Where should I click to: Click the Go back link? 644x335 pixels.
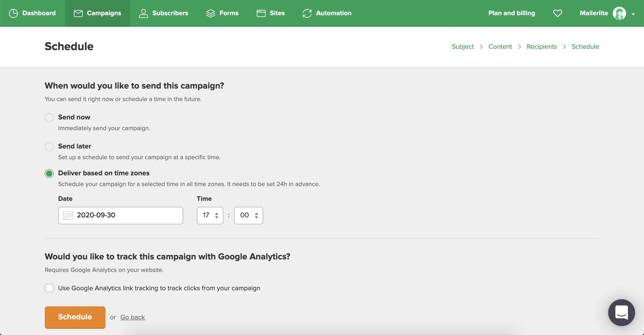[133, 317]
